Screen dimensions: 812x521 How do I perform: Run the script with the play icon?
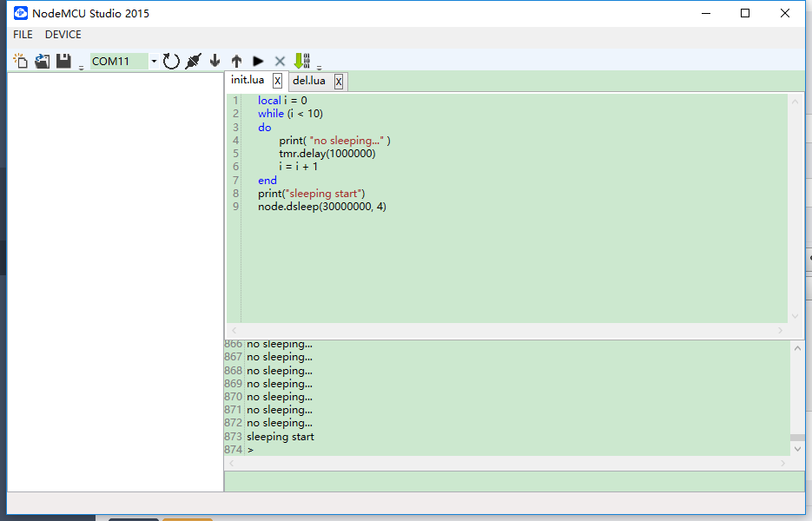point(258,61)
